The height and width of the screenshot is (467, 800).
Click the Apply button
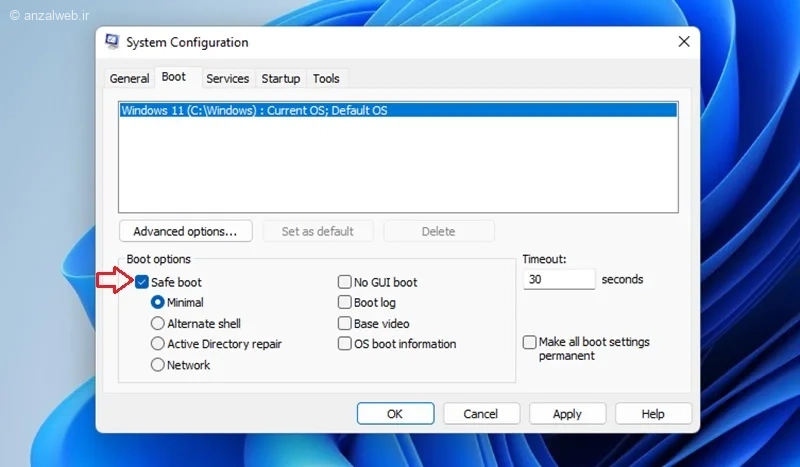[x=567, y=413]
